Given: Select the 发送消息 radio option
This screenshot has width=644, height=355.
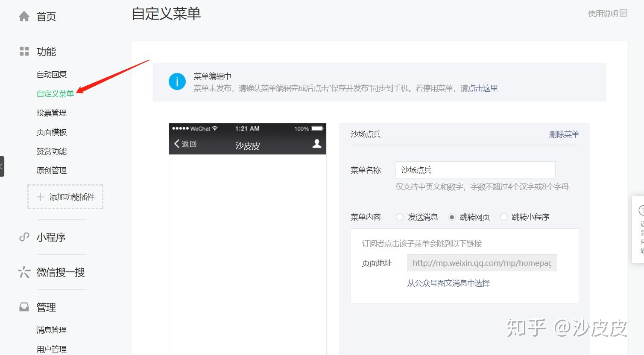Looking at the screenshot, I should coord(400,217).
